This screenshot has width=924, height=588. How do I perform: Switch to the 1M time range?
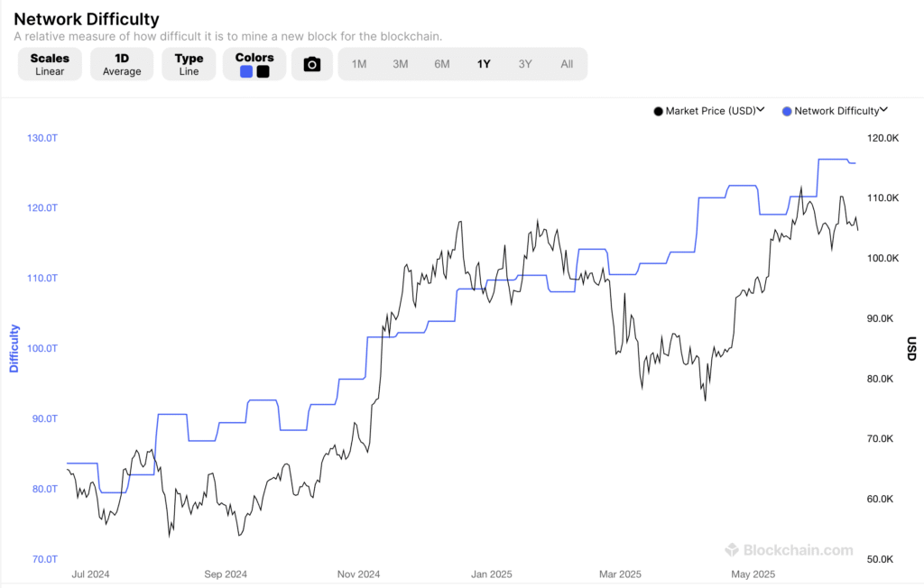click(359, 63)
